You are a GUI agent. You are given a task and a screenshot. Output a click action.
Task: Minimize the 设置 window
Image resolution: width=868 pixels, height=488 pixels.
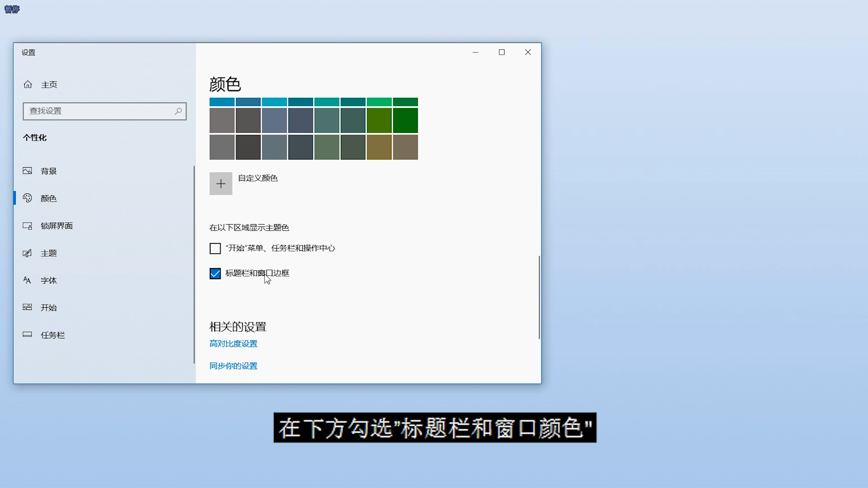[476, 52]
